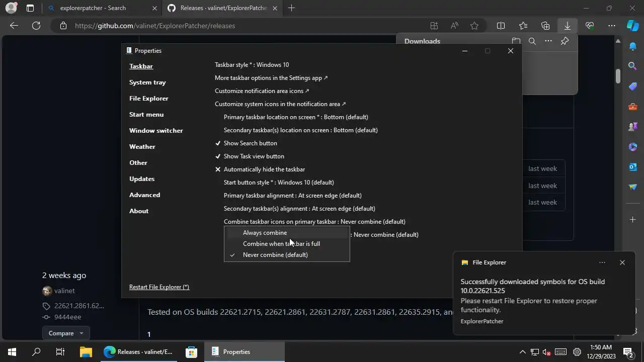Open Customize notification area icons link
644x362 pixels.
(x=262, y=91)
